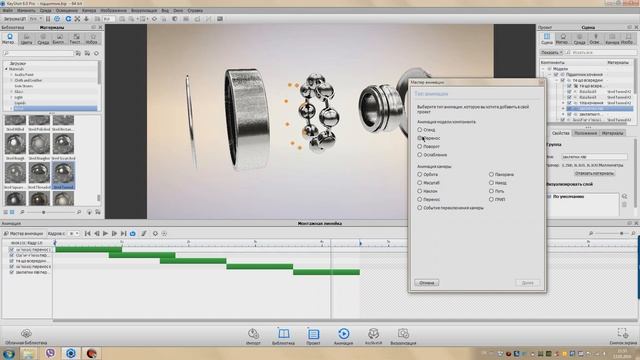Screen dimensions: 640x360
Task: Adjust the timeline zoom slider
Action: click(622, 233)
